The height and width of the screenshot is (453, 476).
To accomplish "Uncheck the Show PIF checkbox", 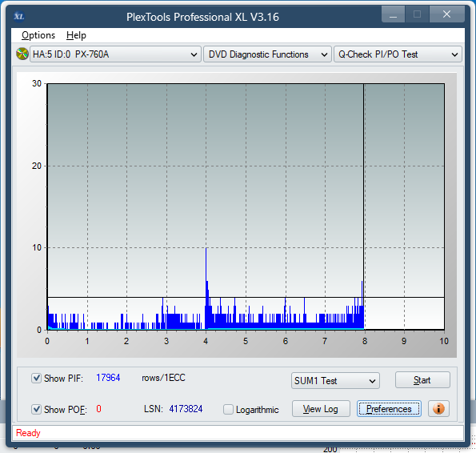I will click(x=37, y=379).
